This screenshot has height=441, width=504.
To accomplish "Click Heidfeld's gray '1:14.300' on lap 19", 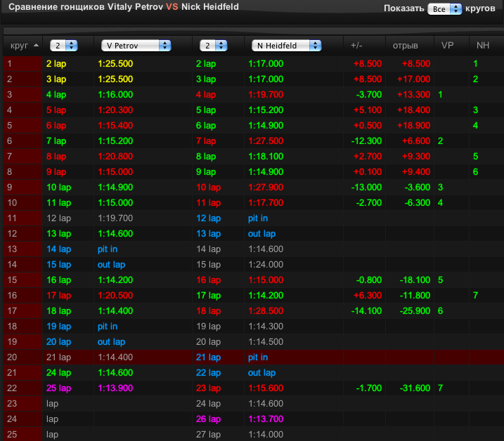I will 266,327.
